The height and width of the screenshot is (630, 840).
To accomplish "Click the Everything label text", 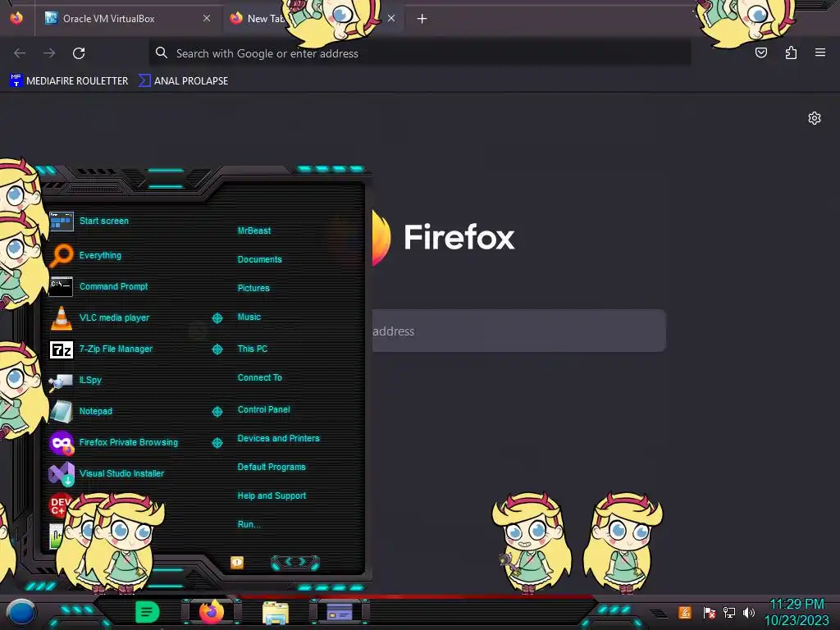I will (100, 256).
